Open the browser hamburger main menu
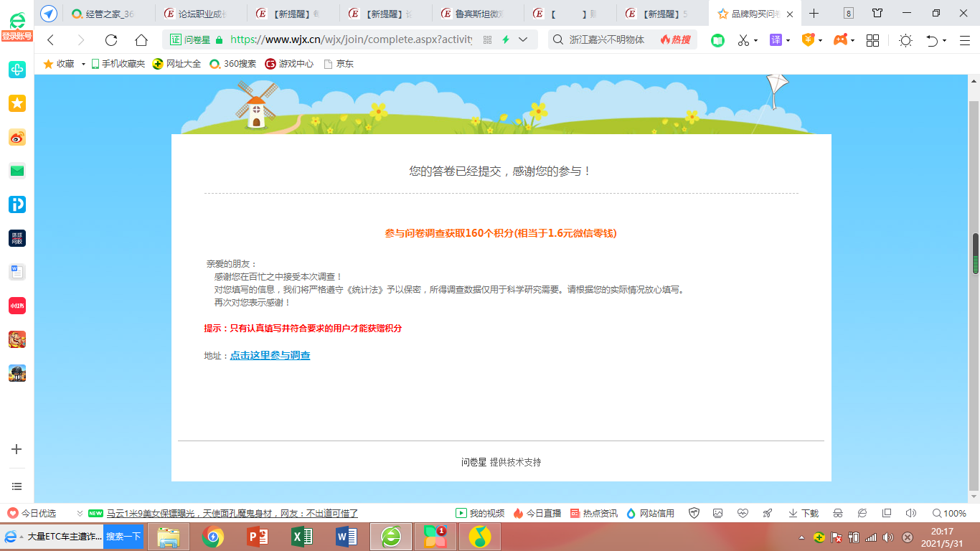980x551 pixels. [965, 40]
